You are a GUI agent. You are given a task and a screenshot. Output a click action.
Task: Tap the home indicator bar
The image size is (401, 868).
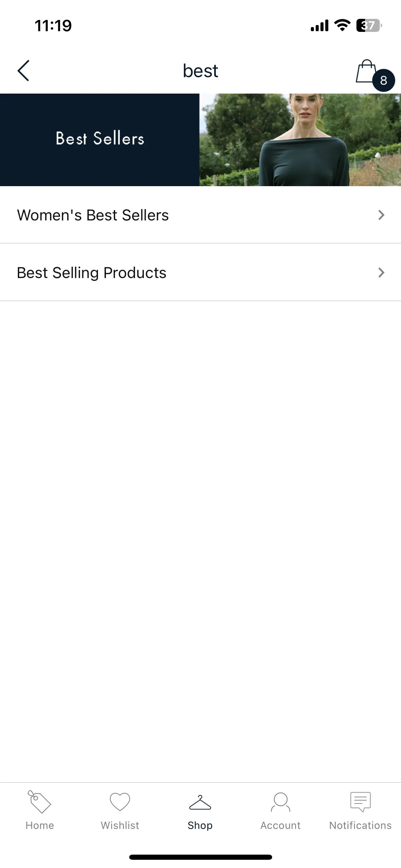200,857
